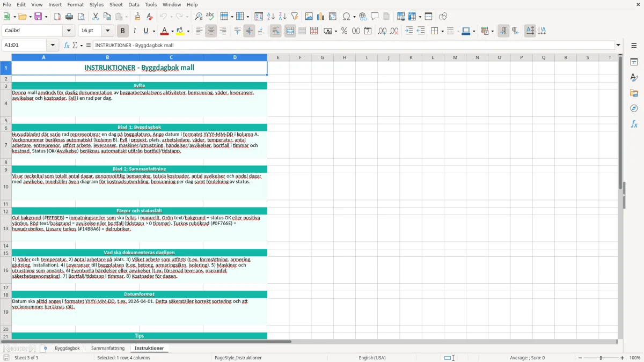
Task: Click the Save document icon
Action: [38, 17]
